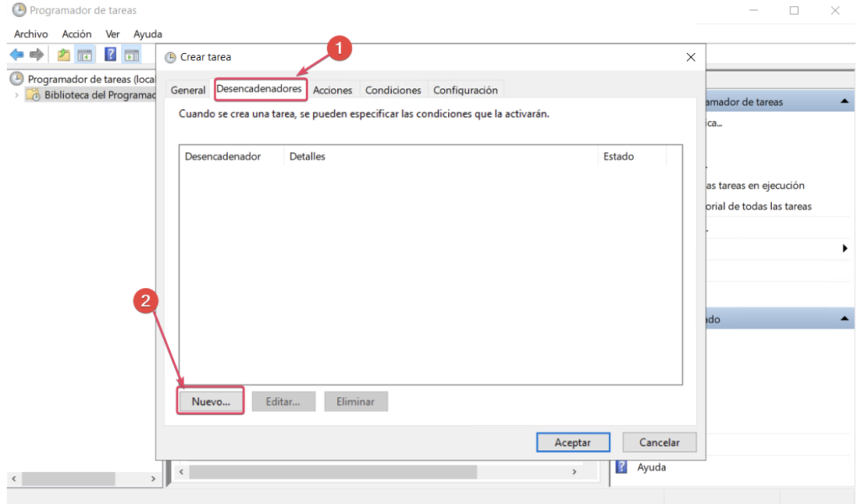Select Programador de tareas (local) root node
Image resolution: width=861 pixels, height=504 pixels.
pyautogui.click(x=82, y=79)
